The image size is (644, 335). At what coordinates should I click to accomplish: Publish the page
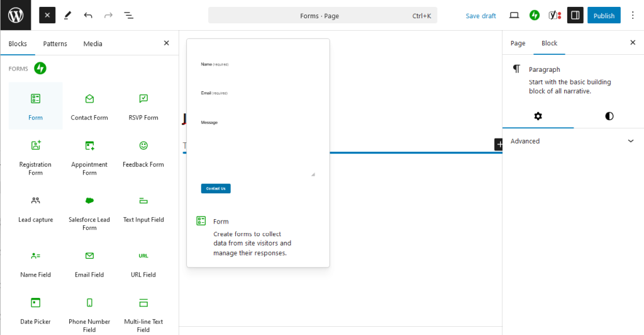pyautogui.click(x=604, y=16)
